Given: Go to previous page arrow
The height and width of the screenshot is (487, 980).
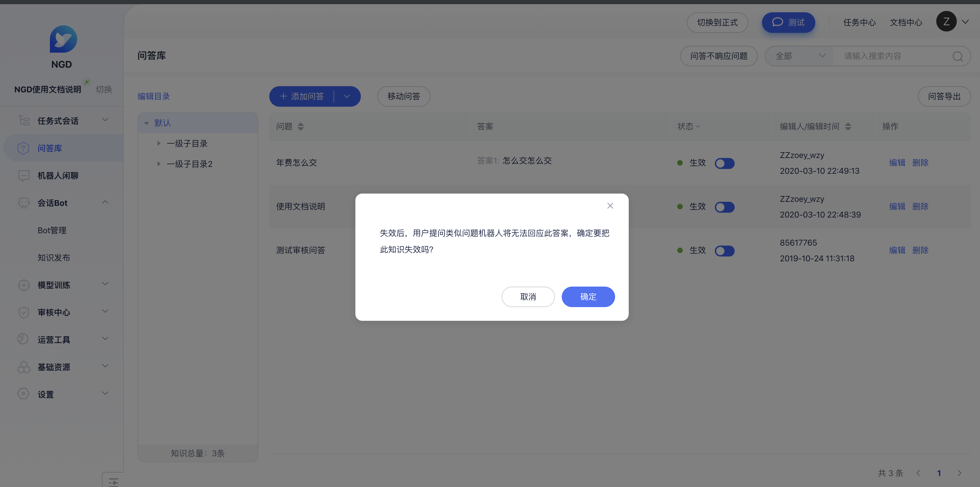Looking at the screenshot, I should [918, 473].
